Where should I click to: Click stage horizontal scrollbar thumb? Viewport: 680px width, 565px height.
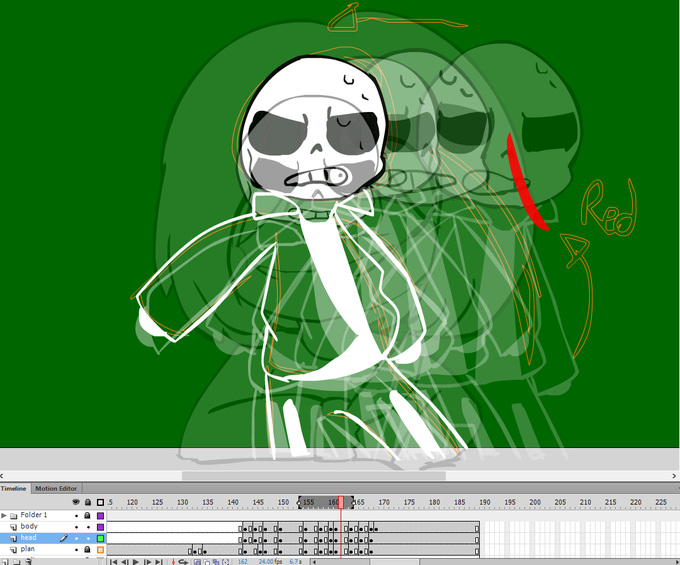[314, 476]
